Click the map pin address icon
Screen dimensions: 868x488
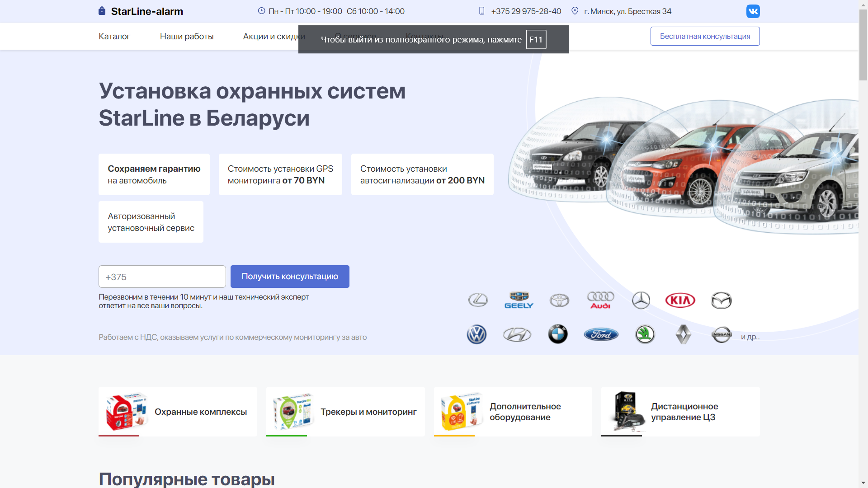(575, 11)
